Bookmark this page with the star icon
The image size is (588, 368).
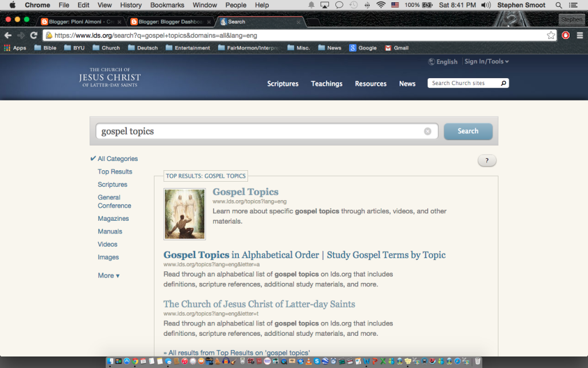(551, 35)
